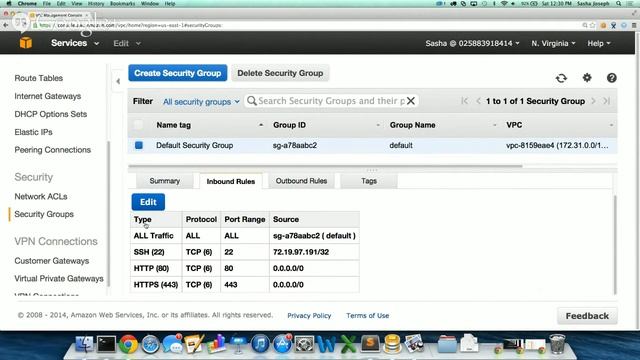Click the Search Security Groups input field
This screenshot has width=640, height=360.
[331, 101]
